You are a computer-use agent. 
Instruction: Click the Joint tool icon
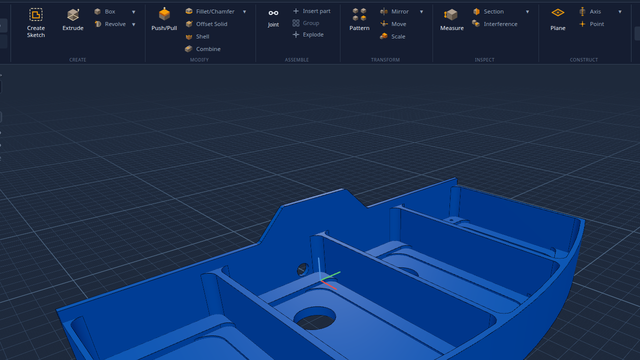coord(273,13)
